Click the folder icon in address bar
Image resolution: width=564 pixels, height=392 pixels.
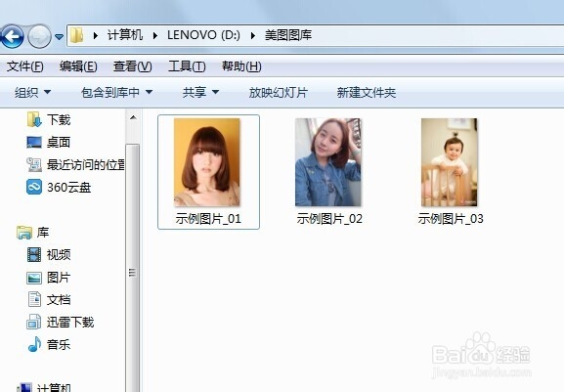76,35
